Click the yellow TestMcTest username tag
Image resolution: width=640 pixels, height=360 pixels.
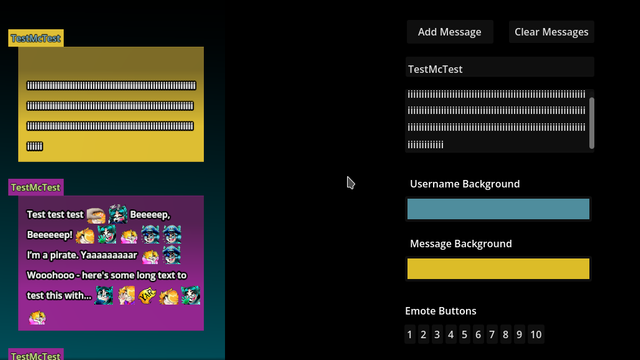36,38
